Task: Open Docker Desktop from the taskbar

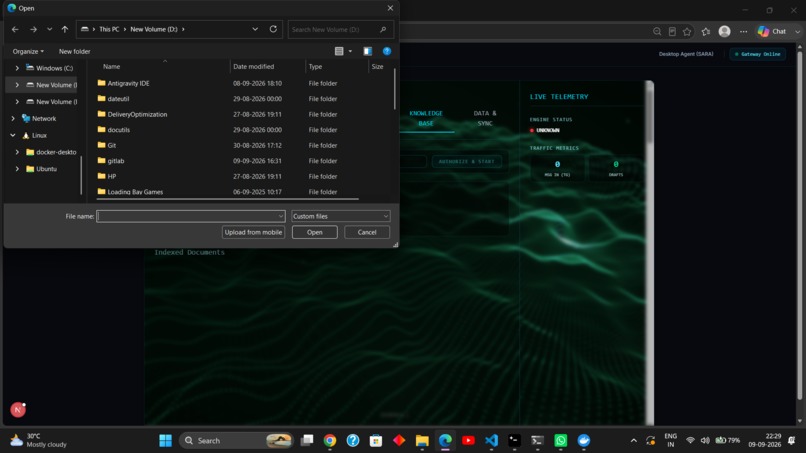Action: click(584, 441)
